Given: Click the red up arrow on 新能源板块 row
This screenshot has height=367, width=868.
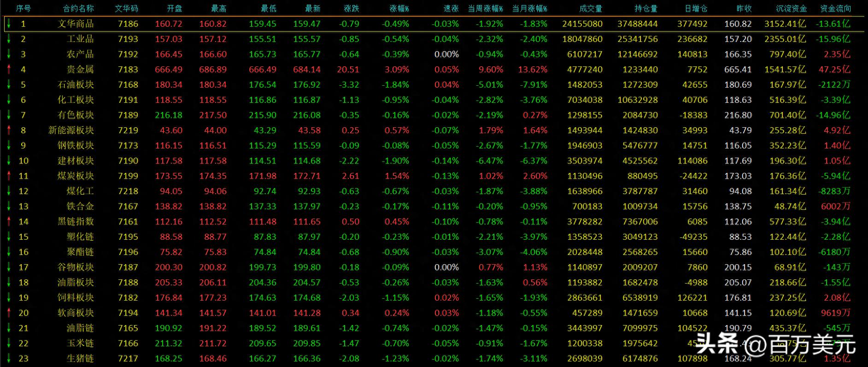Looking at the screenshot, I should [9, 130].
